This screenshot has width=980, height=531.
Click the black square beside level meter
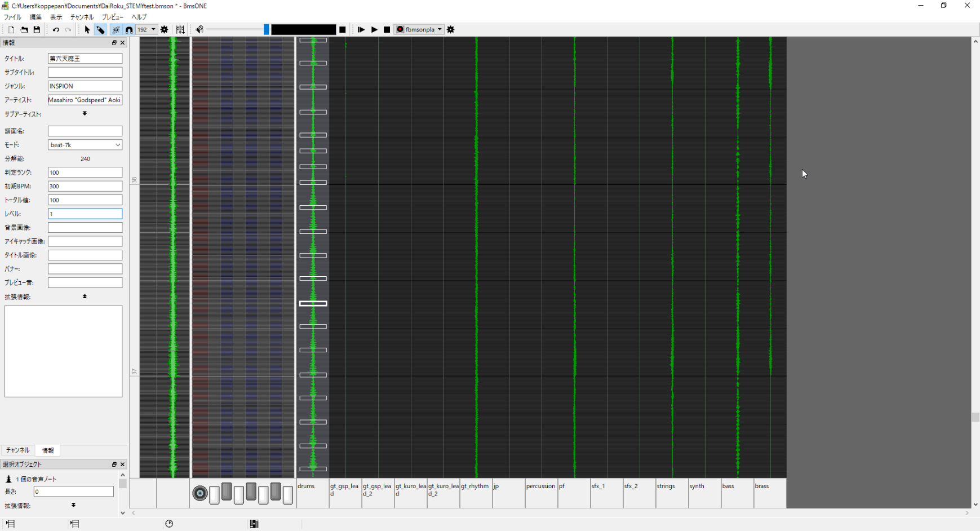click(x=343, y=29)
